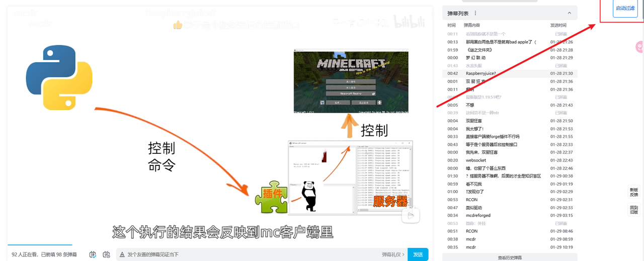
Task: Click the 启动过滤 filter button
Action: click(x=625, y=9)
